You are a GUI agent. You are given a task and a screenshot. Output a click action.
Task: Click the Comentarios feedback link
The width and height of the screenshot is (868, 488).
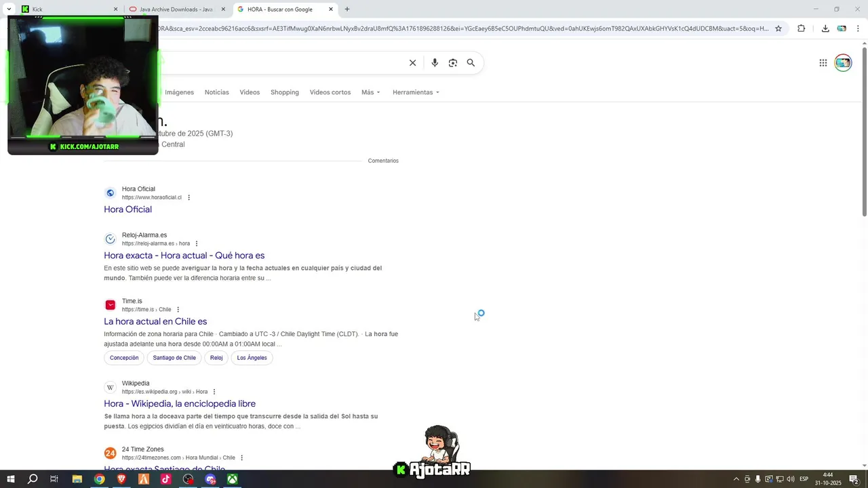point(383,161)
